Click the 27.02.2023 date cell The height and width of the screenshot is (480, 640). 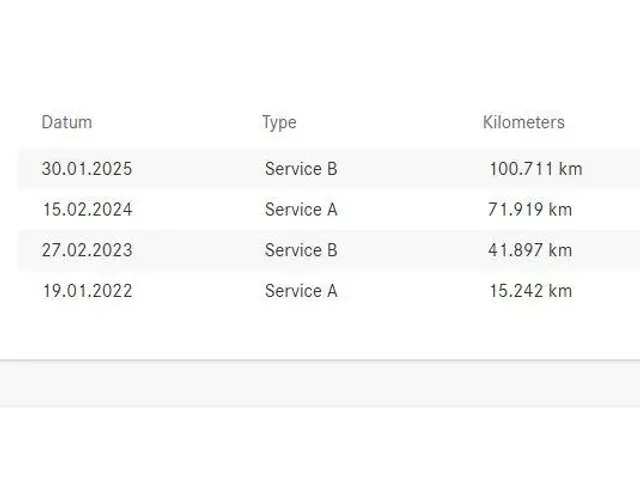(86, 250)
